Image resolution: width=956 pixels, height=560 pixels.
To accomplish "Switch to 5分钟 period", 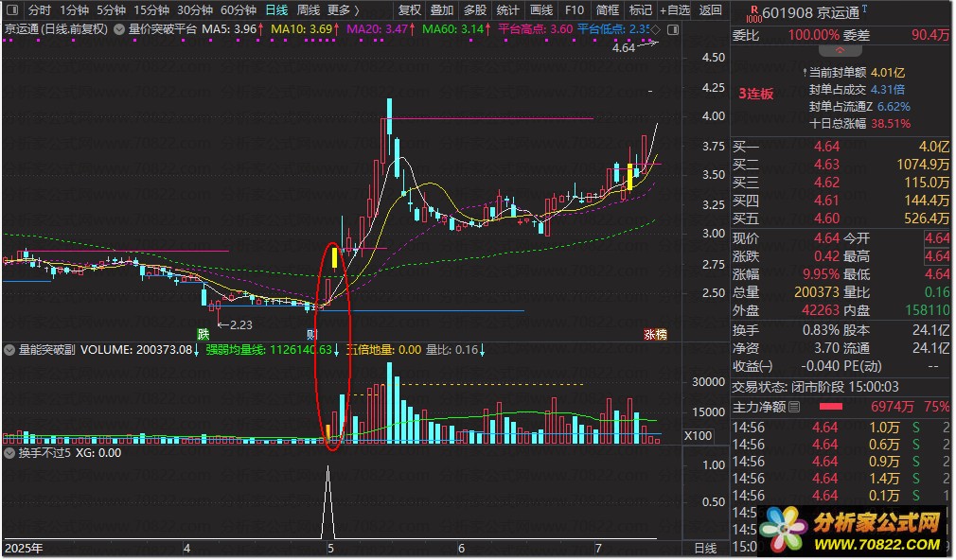I will click(111, 9).
